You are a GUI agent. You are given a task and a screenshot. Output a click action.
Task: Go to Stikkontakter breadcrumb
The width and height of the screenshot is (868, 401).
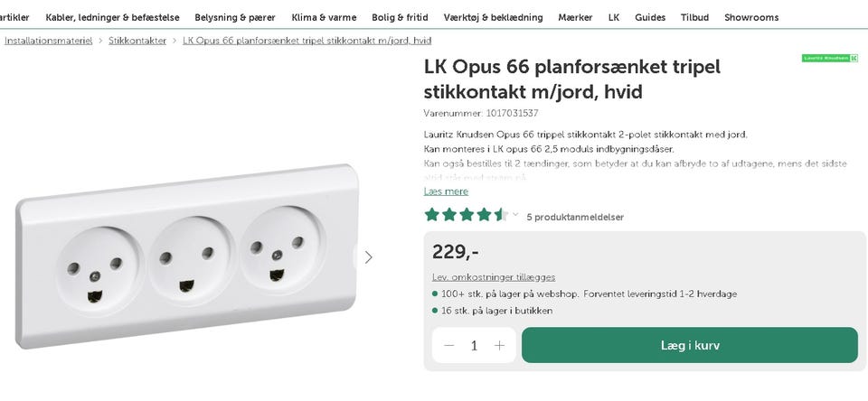[137, 41]
